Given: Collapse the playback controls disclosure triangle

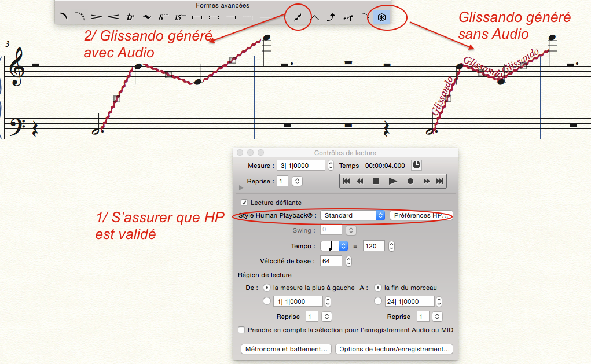Looking at the screenshot, I should click(x=241, y=188).
